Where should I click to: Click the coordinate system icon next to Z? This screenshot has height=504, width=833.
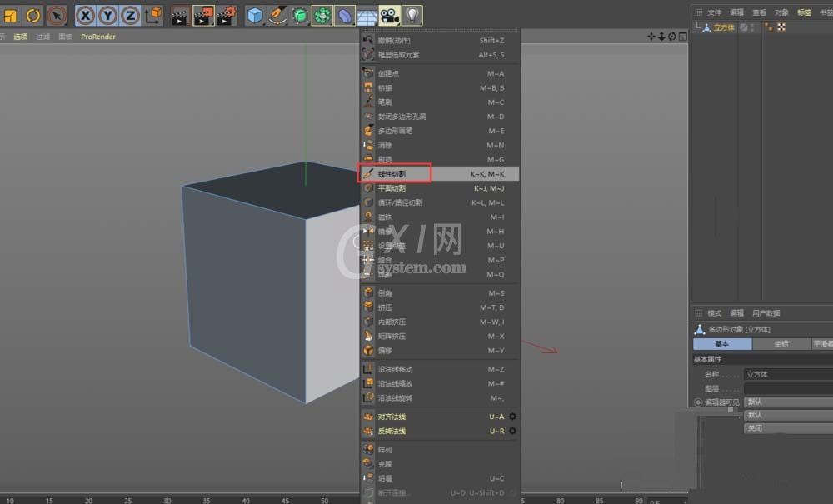coord(153,15)
